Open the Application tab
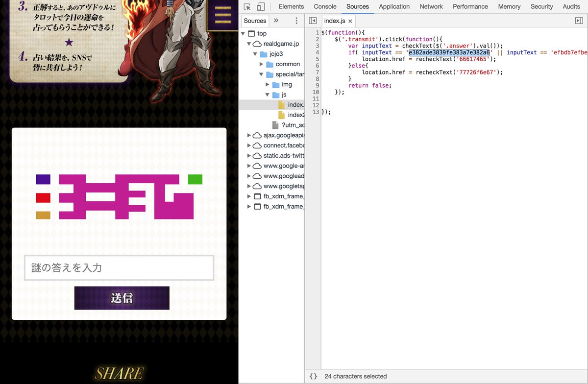The image size is (588, 384). pos(394,6)
